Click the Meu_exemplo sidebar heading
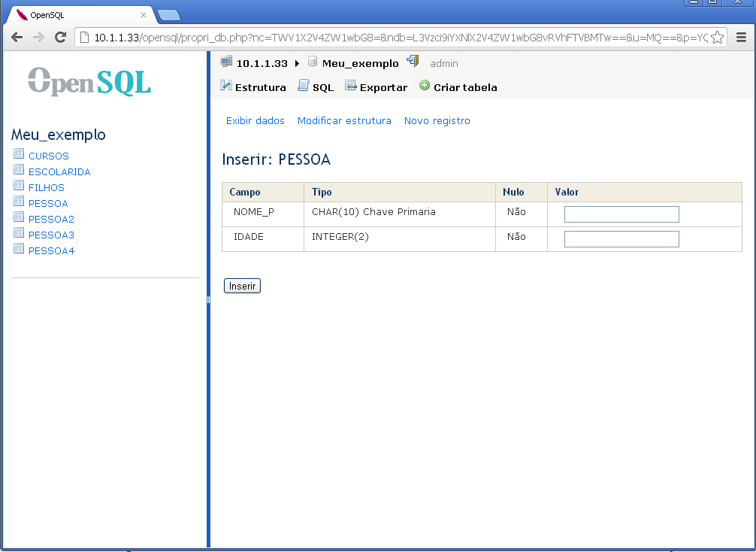The width and height of the screenshot is (756, 552). [x=59, y=134]
